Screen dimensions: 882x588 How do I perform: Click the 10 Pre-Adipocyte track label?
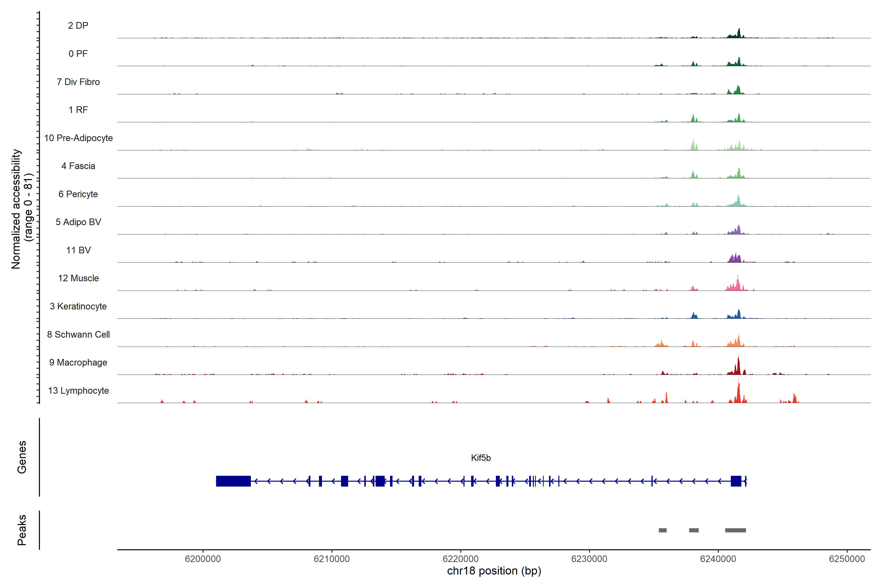click(x=78, y=138)
